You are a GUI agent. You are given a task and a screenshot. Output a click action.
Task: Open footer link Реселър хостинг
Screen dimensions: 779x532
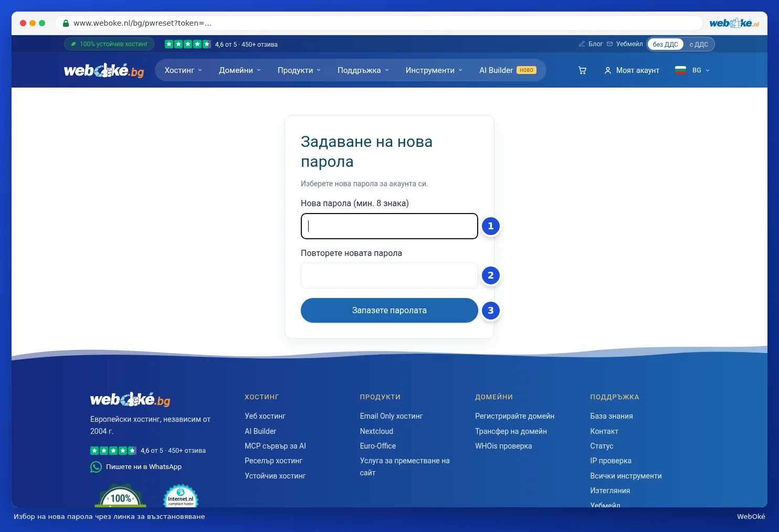273,461
